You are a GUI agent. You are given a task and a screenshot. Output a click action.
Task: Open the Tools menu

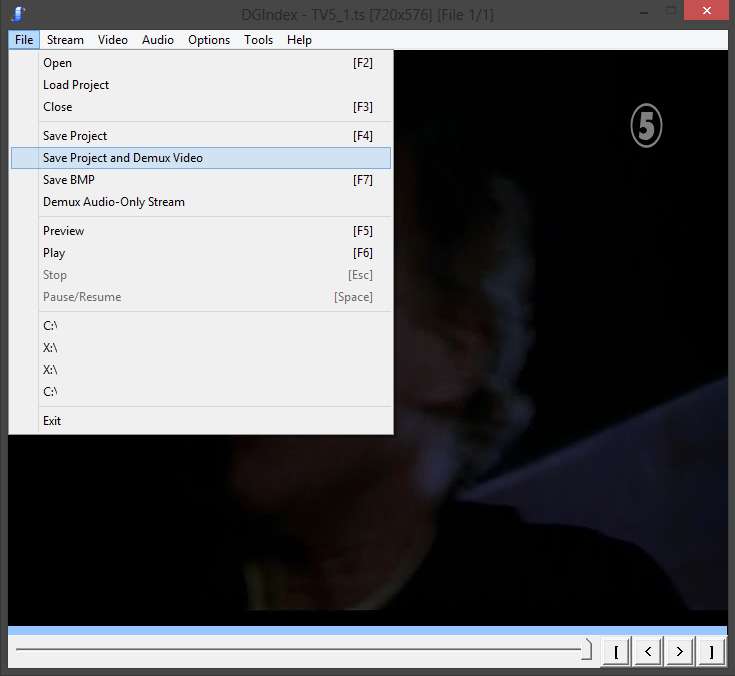click(258, 40)
